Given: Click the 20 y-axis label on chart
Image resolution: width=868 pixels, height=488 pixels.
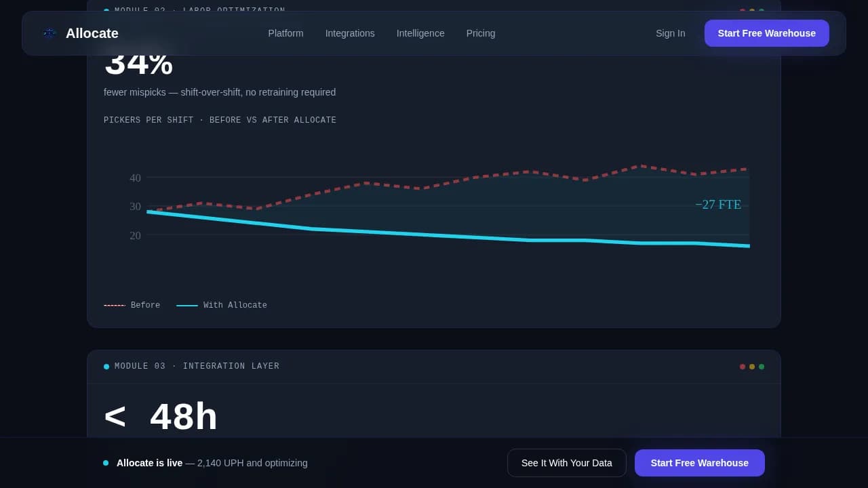Looking at the screenshot, I should click(x=136, y=236).
